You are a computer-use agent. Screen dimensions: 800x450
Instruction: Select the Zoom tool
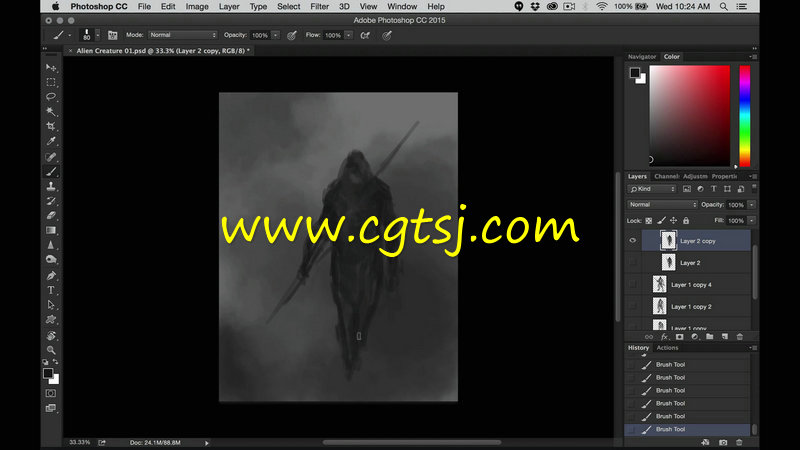51,350
